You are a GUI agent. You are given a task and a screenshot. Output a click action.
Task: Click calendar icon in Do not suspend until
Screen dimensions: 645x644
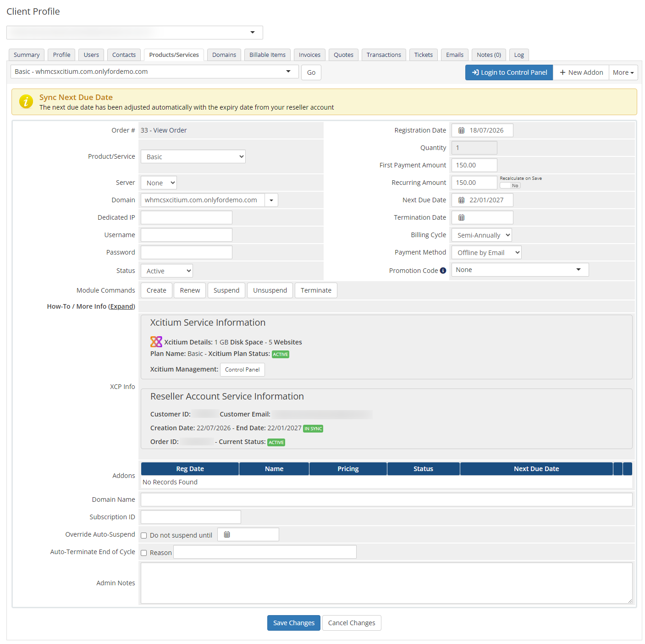[x=227, y=534]
